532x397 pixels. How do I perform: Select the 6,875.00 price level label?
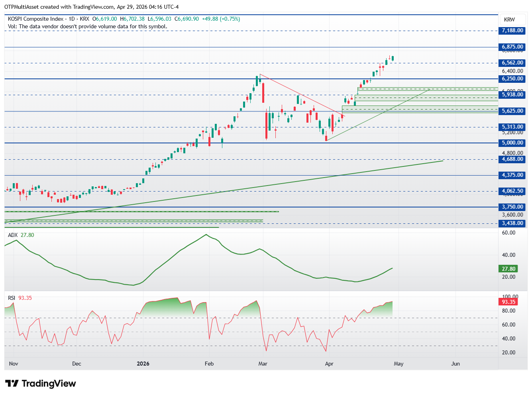click(512, 47)
